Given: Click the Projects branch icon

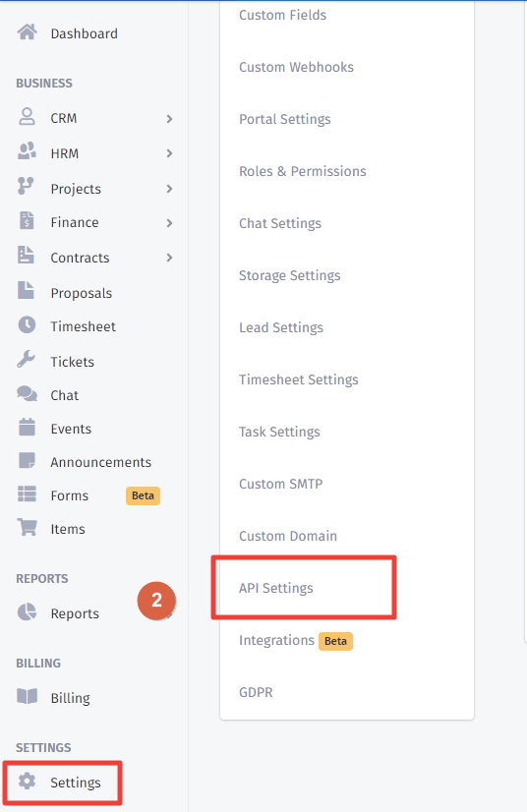Looking at the screenshot, I should [x=26, y=186].
